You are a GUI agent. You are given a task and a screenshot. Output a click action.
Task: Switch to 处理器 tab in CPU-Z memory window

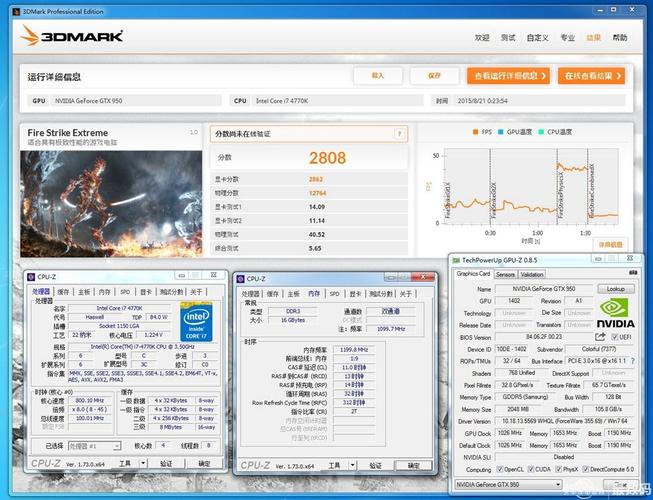[x=251, y=294]
